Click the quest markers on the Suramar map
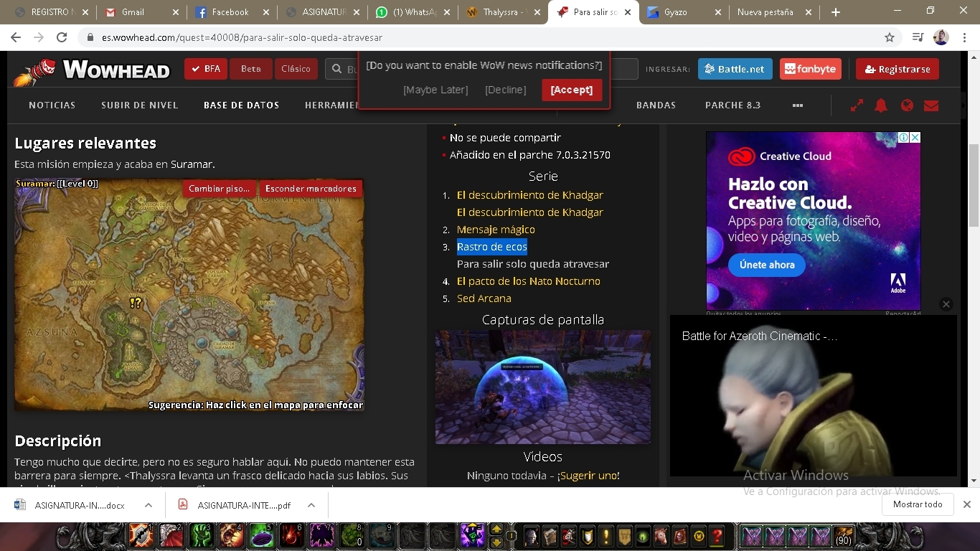This screenshot has width=980, height=551. point(136,303)
